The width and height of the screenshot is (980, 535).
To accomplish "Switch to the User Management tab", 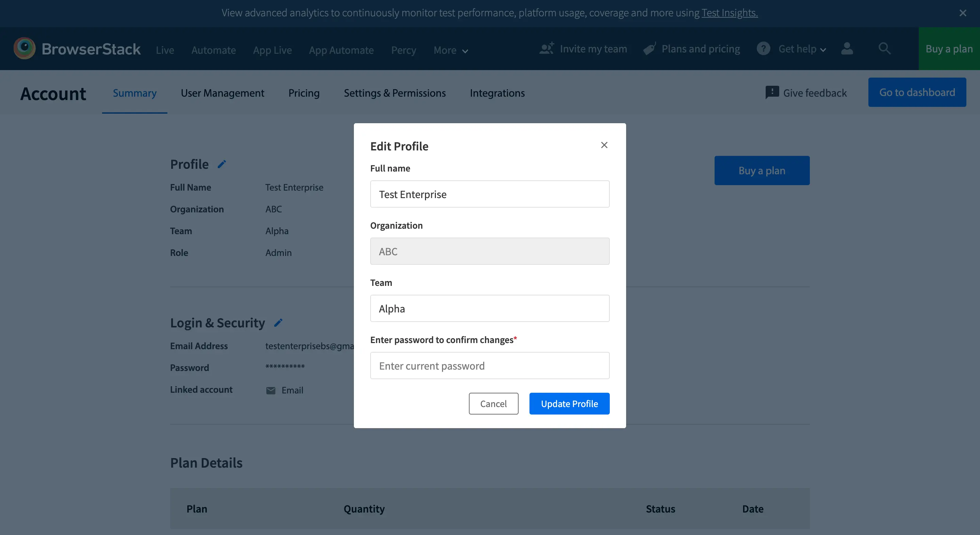I will 222,93.
